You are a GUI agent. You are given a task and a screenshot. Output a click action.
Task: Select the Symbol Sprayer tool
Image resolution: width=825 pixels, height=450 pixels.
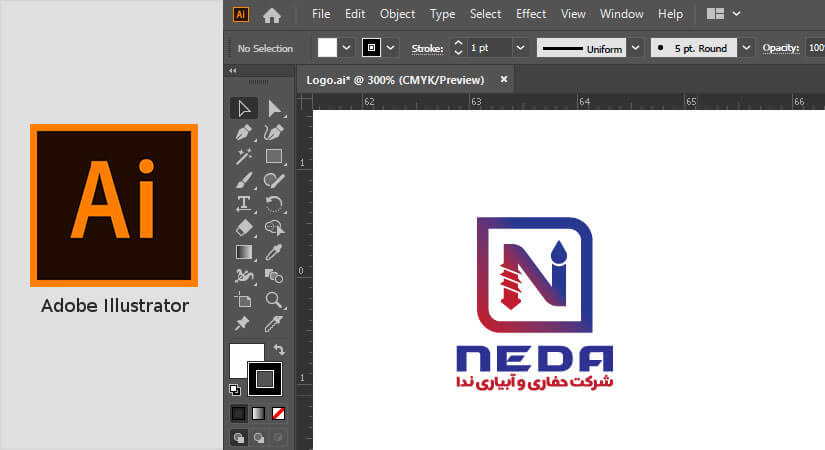click(244, 276)
